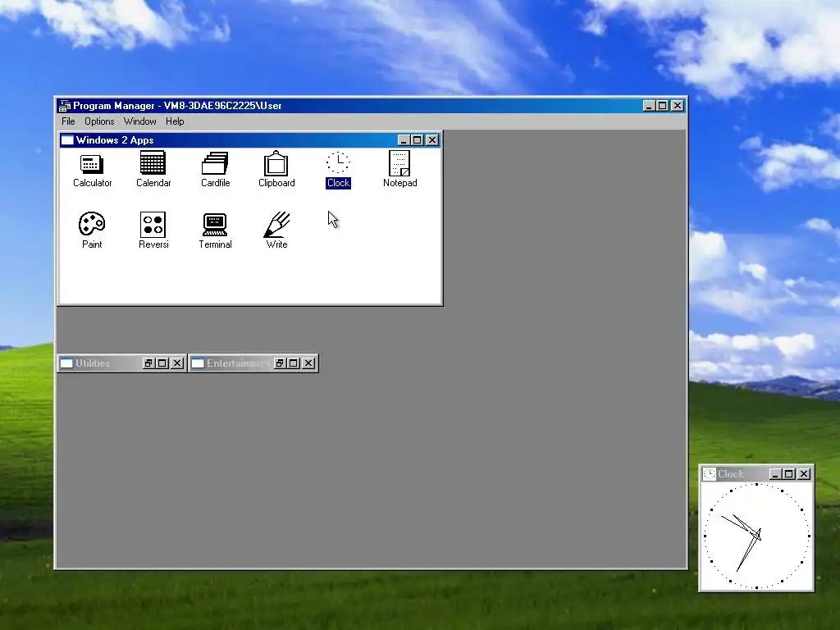This screenshot has width=840, height=630.
Task: Select the Paint palette icon
Action: (92, 224)
